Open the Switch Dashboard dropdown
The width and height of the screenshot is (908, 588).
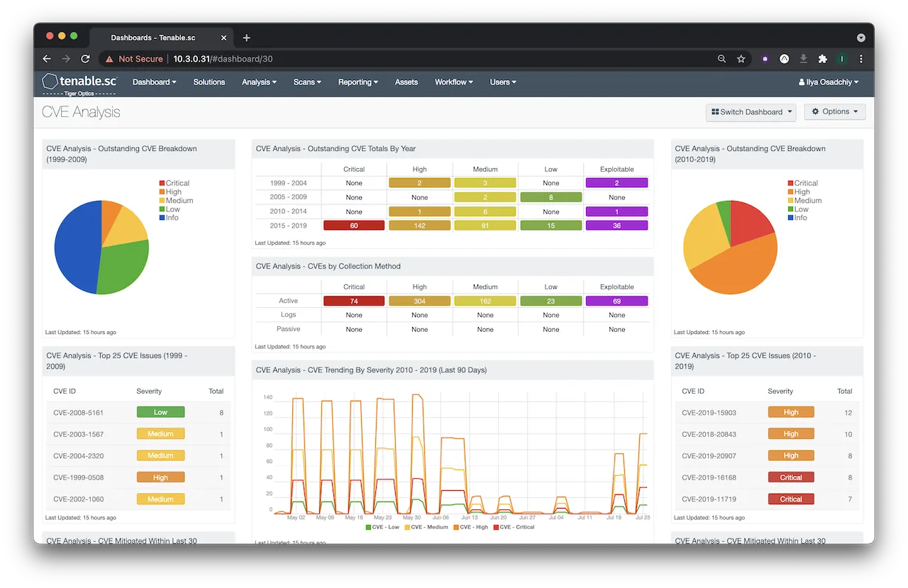click(x=751, y=111)
